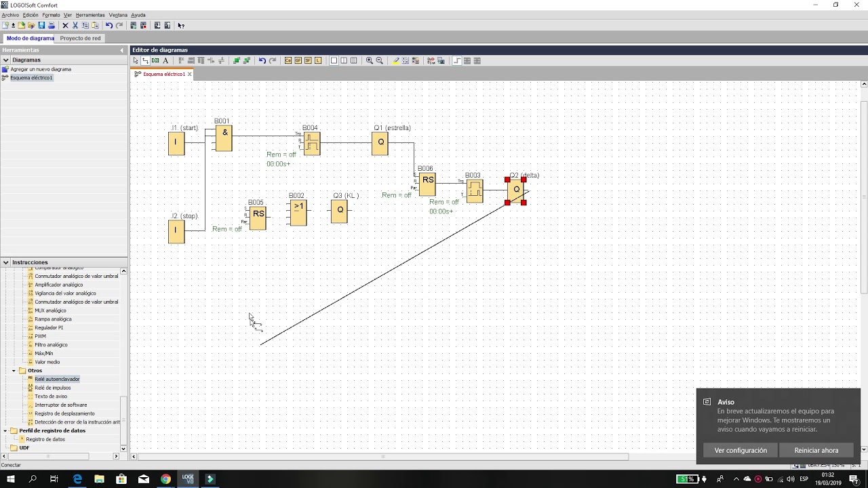Open constants palette labeled Co

click(x=288, y=60)
